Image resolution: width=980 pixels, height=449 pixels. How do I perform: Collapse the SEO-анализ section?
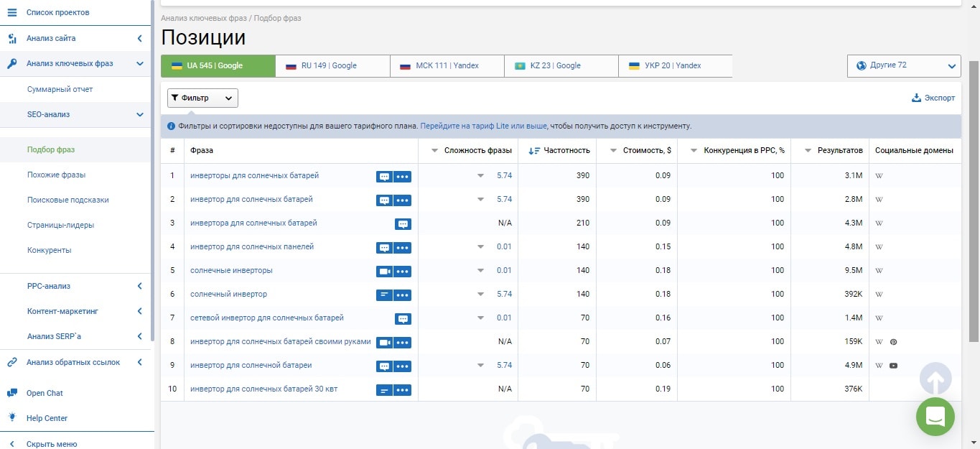click(x=140, y=114)
